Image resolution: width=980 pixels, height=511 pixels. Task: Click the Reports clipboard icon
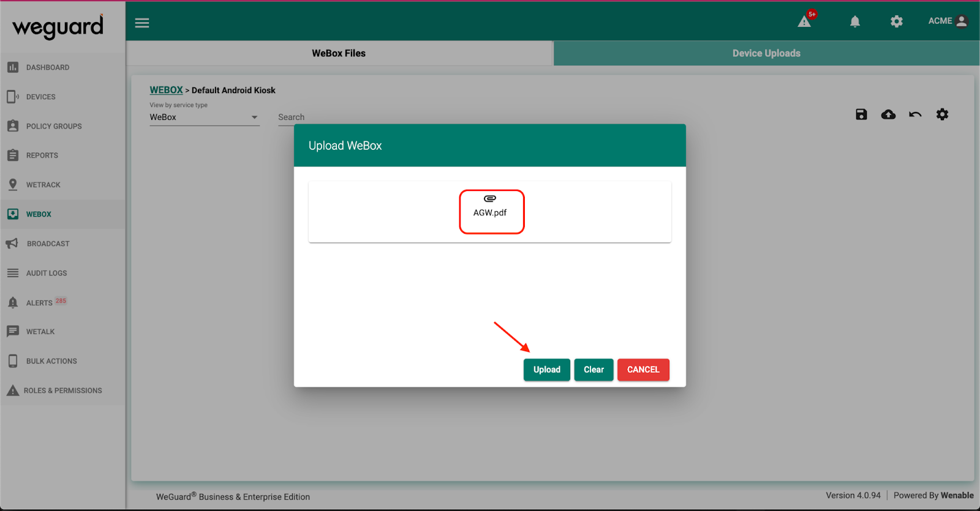[x=13, y=155]
